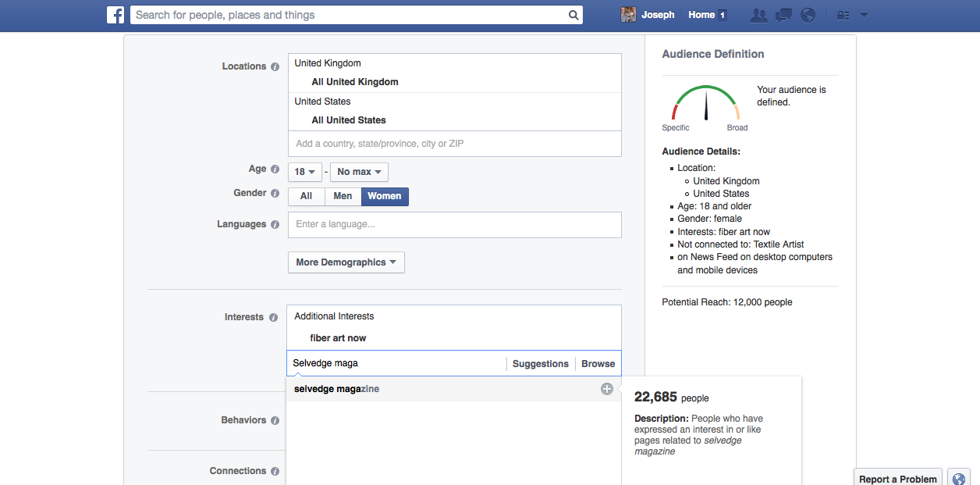Open Joseph's profile link
The height and width of the screenshot is (485, 980).
658,15
